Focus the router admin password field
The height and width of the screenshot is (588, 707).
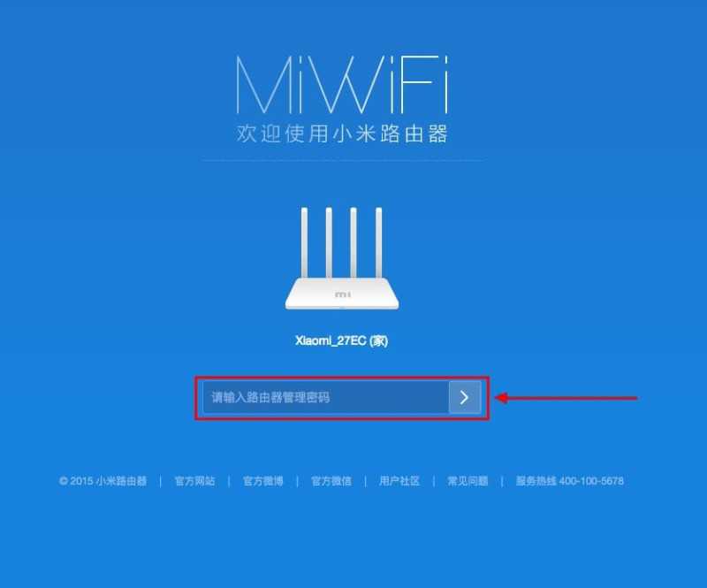tap(325, 397)
